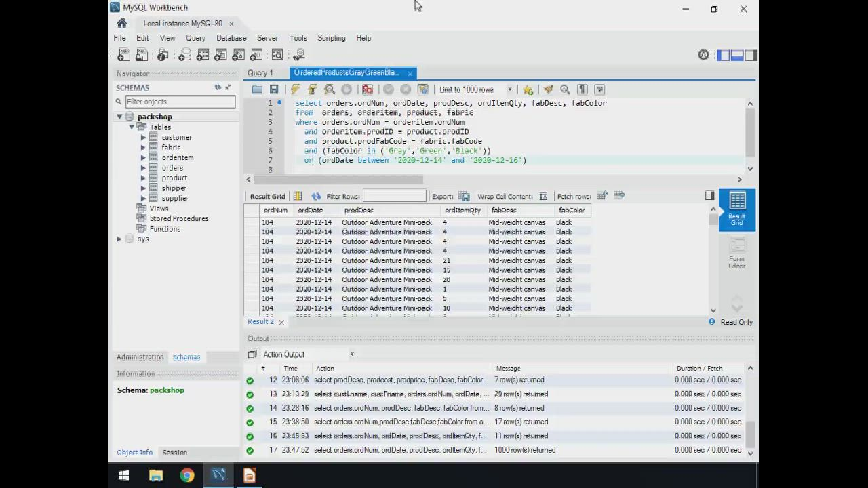Open the table inspector info icon
Viewport: 868px width, 488px height.
point(163,56)
